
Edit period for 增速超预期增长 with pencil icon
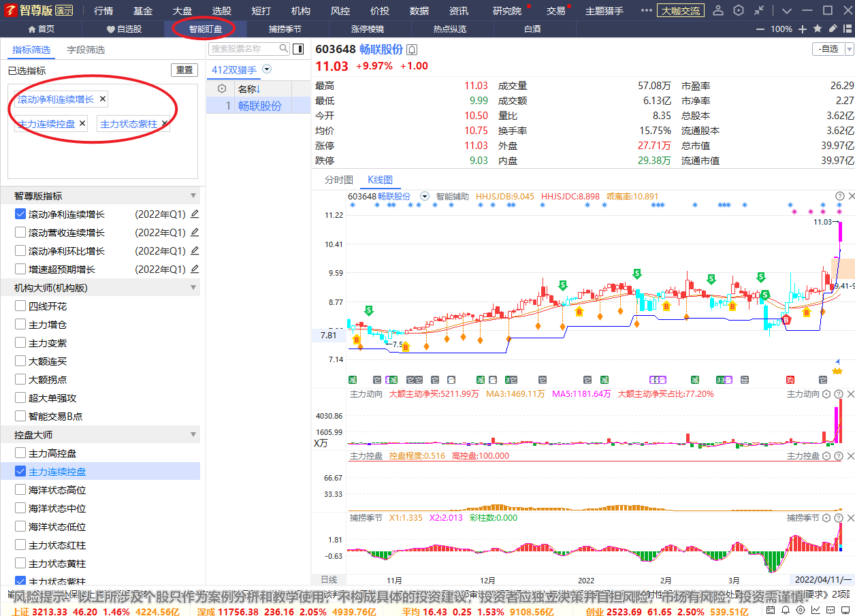point(195,269)
